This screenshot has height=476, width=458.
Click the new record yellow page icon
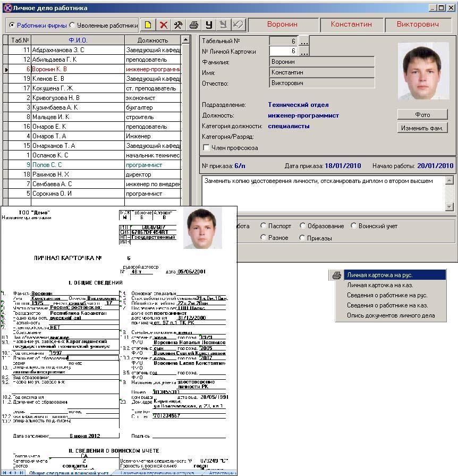click(x=148, y=25)
